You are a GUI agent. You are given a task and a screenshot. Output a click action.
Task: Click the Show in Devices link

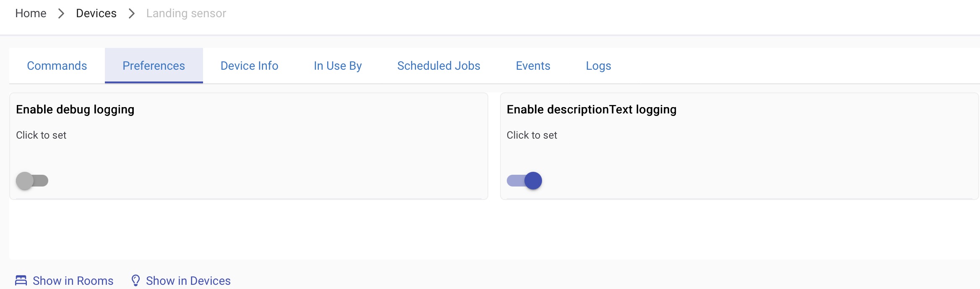(x=188, y=281)
